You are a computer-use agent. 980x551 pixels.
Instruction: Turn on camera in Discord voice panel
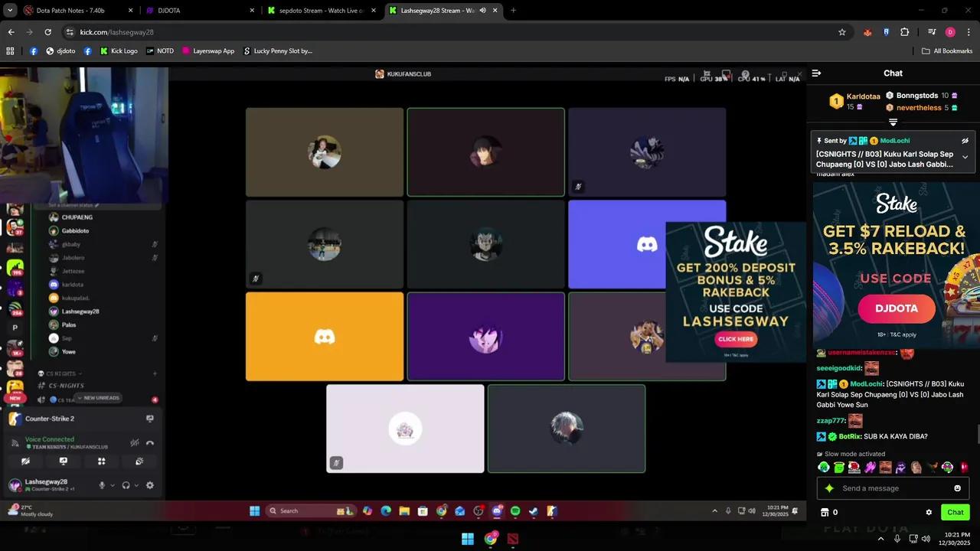(25, 461)
